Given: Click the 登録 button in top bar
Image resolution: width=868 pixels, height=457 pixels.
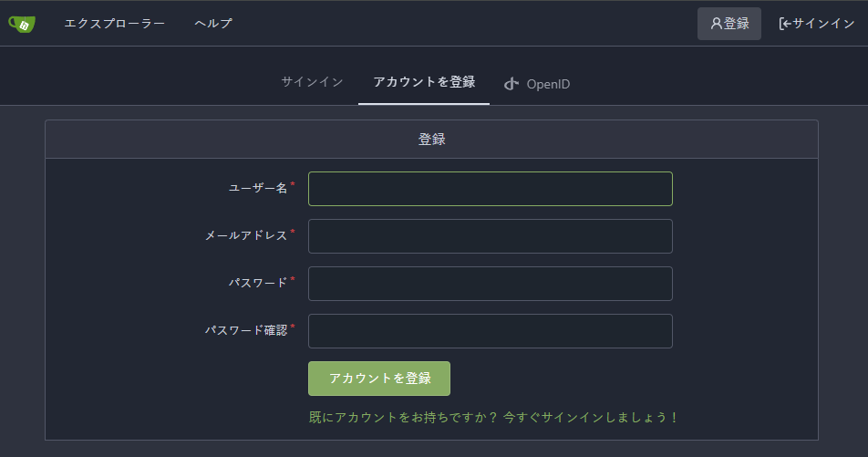Looking at the screenshot, I should (729, 24).
